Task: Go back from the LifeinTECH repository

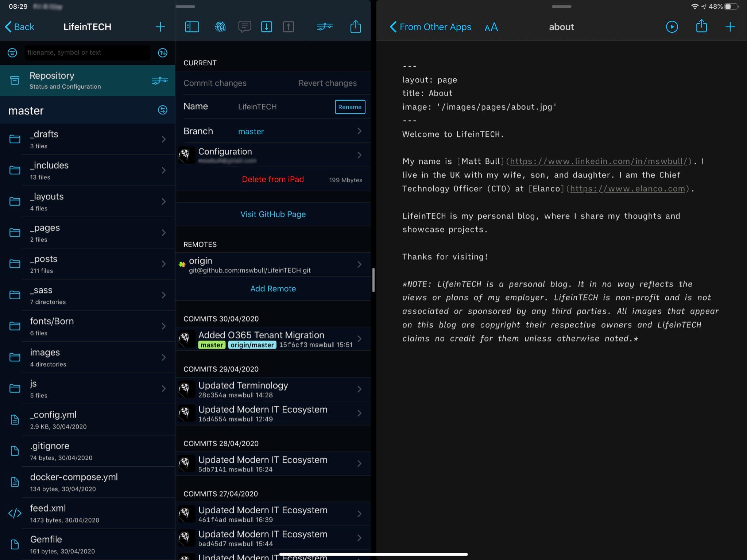Action: point(20,27)
